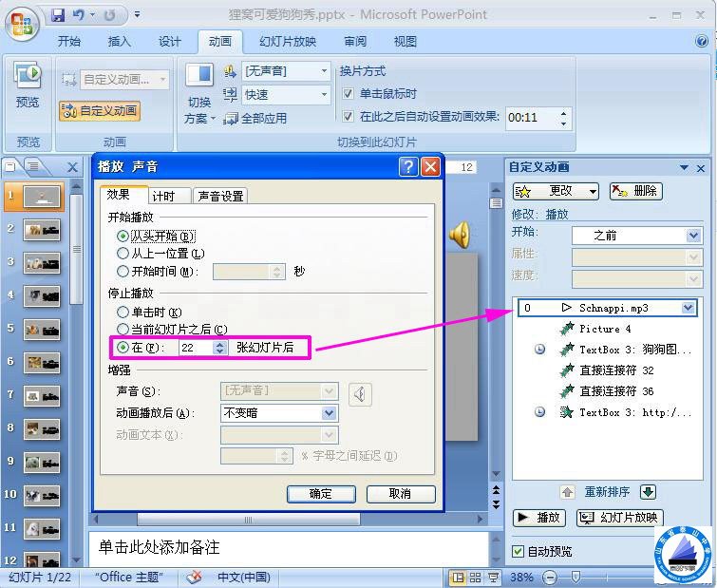Click the Preview animation icon in ribbon
The height and width of the screenshot is (588, 717).
[x=28, y=84]
